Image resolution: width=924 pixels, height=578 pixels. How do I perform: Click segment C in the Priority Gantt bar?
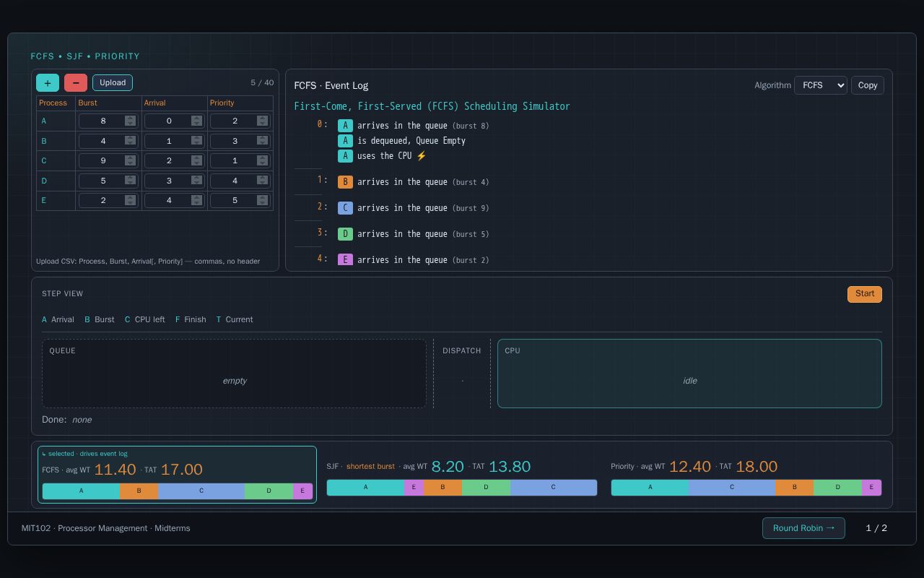[x=732, y=488]
